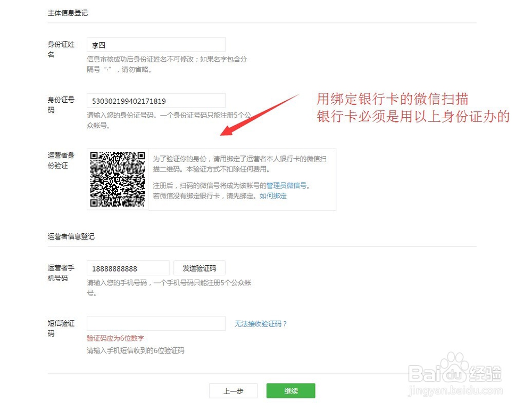Click the 运营者身份验证 label
The height and width of the screenshot is (409, 532).
pyautogui.click(x=61, y=160)
